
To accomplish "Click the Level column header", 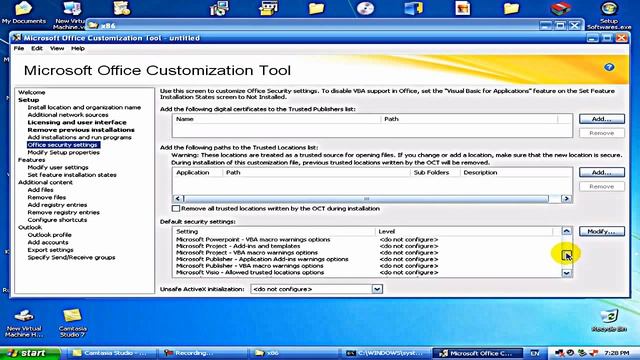I will [x=464, y=231].
